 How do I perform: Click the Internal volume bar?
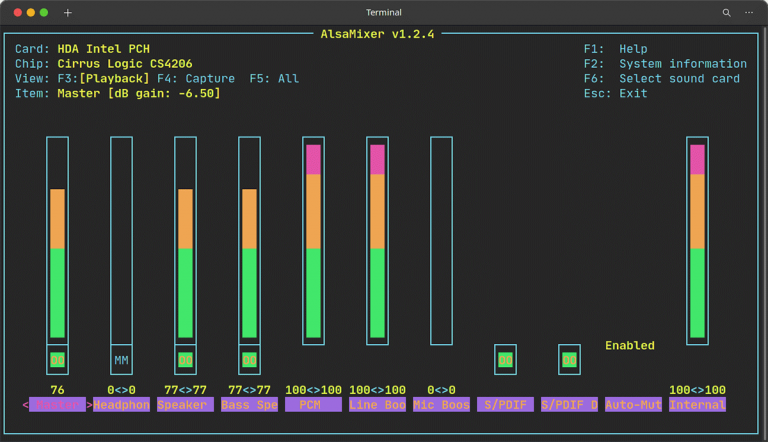click(x=697, y=241)
